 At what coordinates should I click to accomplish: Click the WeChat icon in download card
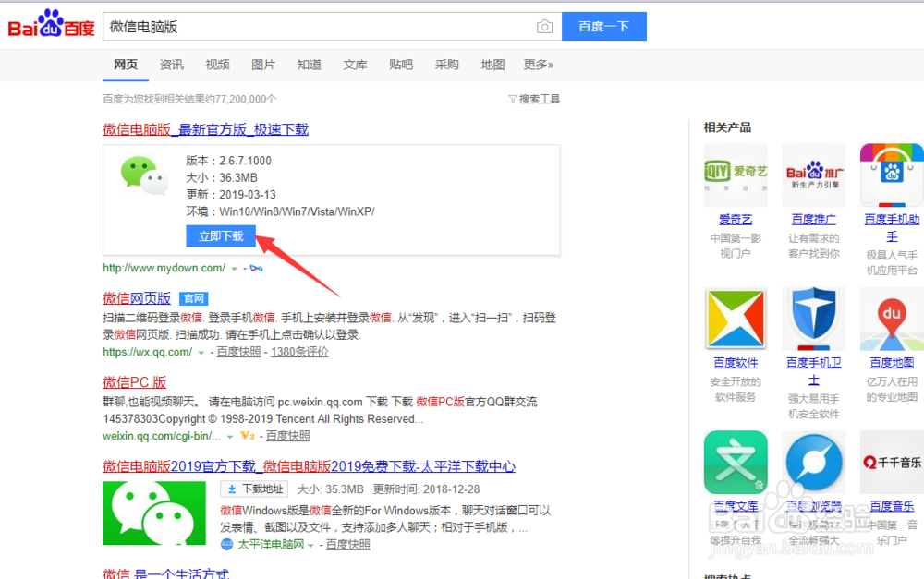pos(144,175)
